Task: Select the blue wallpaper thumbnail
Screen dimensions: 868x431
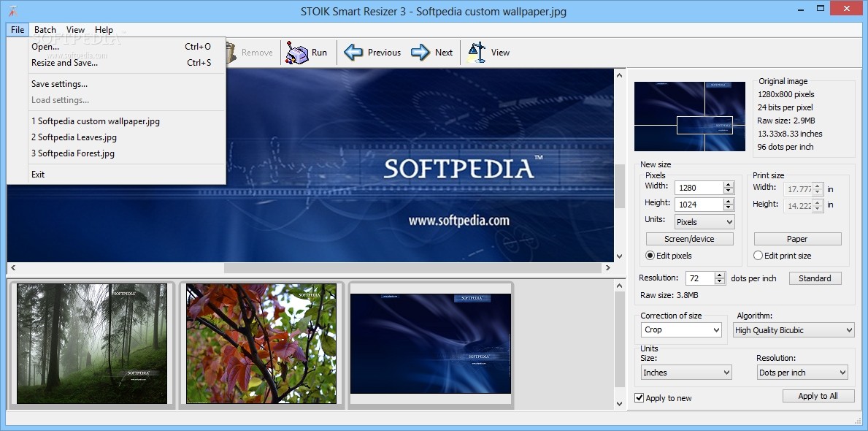Action: pos(431,344)
